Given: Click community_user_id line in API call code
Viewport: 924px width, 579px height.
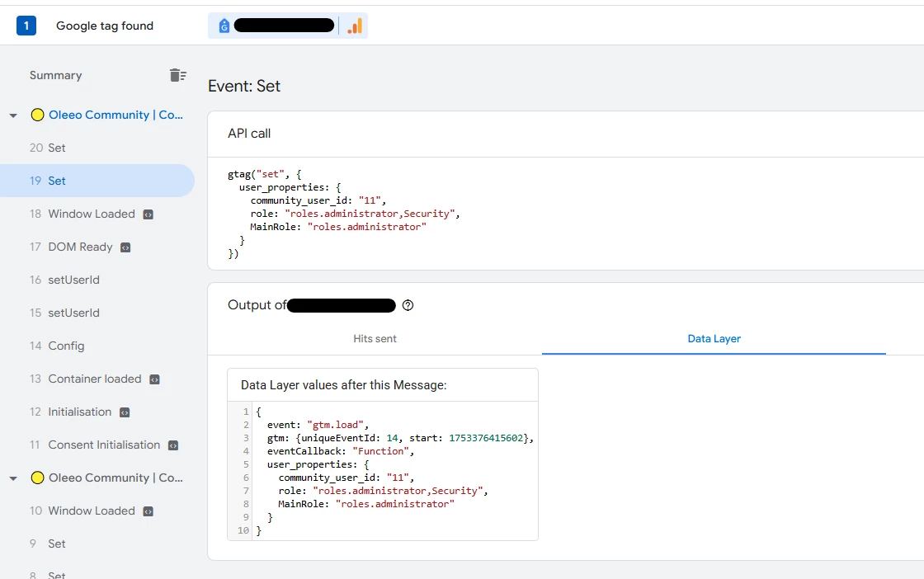Looking at the screenshot, I should click(x=318, y=200).
